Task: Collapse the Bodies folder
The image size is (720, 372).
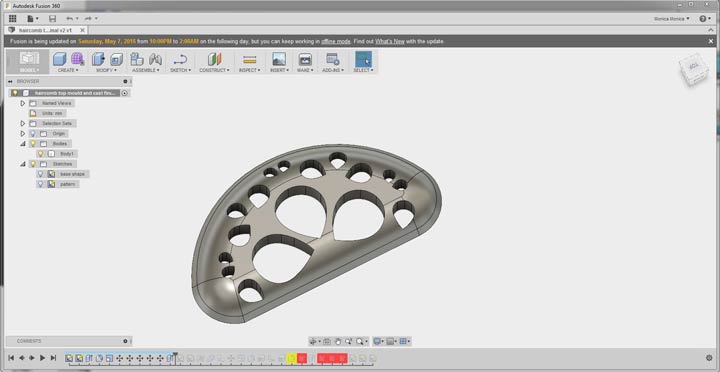Action: (22, 144)
